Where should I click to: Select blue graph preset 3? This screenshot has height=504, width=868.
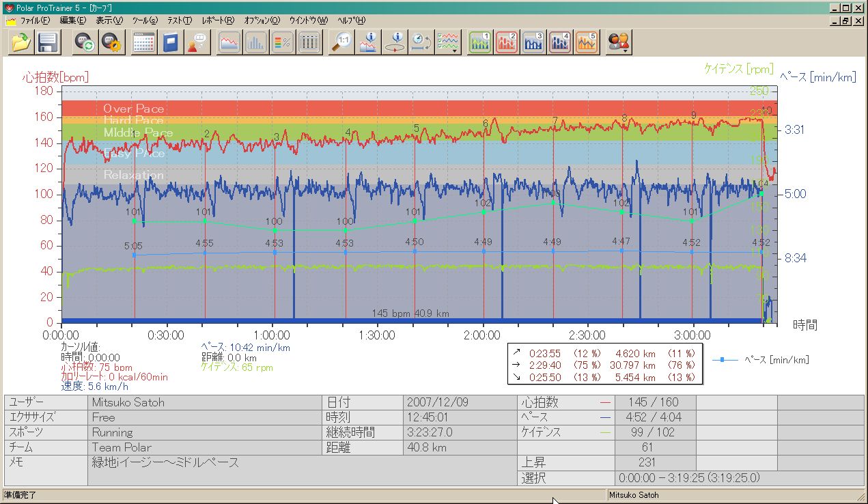click(x=534, y=43)
